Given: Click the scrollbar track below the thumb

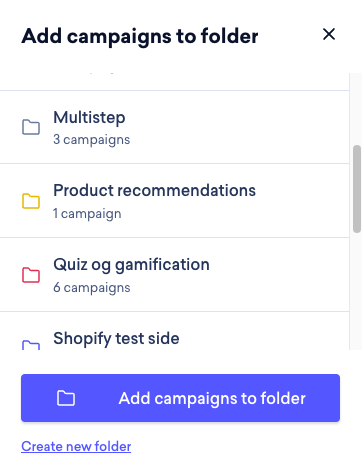Looking at the screenshot, I should 357,292.
